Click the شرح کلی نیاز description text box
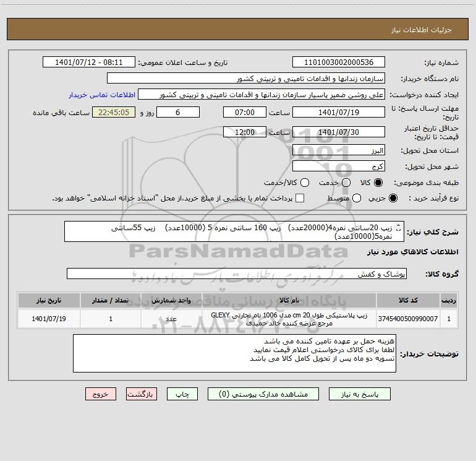 click(234, 231)
